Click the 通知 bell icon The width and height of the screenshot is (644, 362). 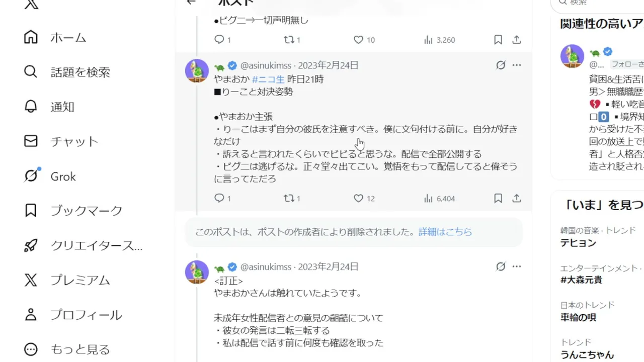(x=31, y=107)
